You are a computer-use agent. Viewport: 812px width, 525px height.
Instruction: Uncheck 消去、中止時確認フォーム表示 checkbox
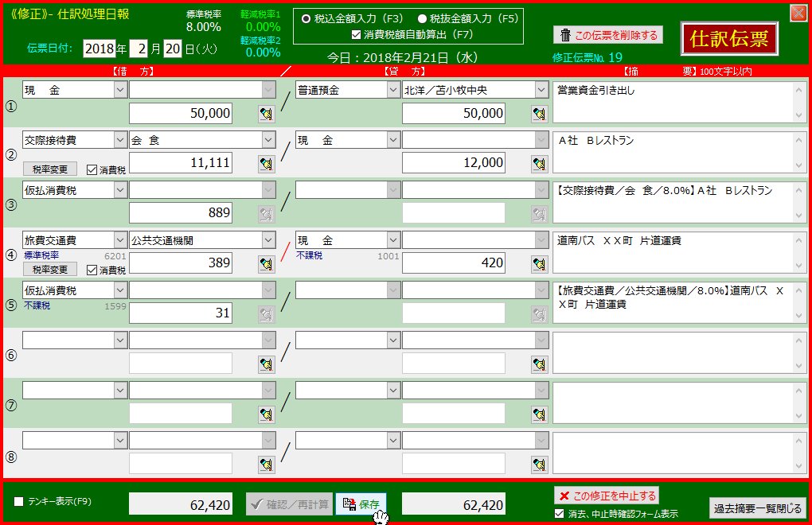(559, 513)
